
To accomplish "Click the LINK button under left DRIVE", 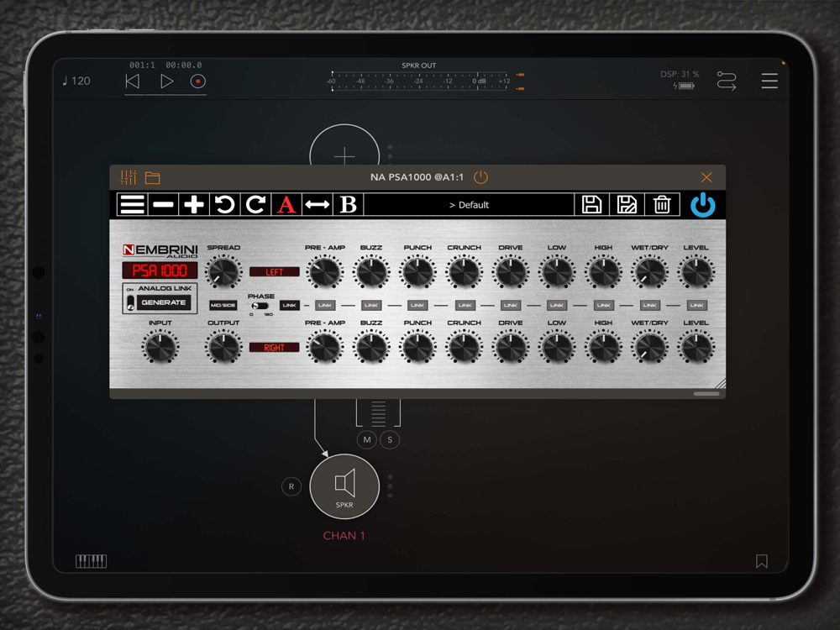I will click(511, 306).
